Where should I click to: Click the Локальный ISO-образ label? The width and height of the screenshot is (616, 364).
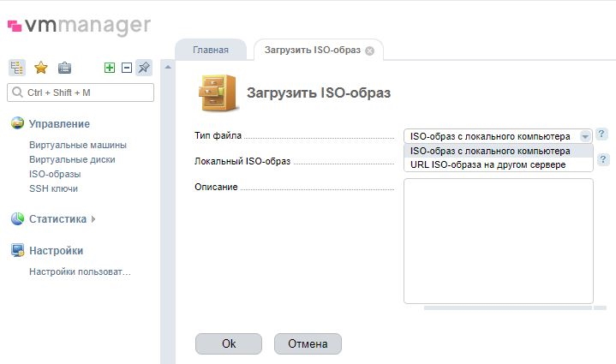coord(242,161)
